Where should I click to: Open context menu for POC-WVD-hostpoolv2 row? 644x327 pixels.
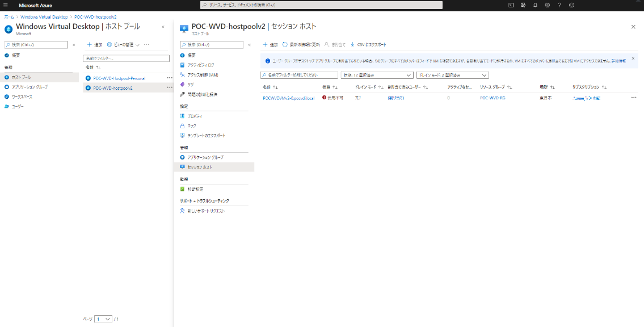click(x=170, y=87)
